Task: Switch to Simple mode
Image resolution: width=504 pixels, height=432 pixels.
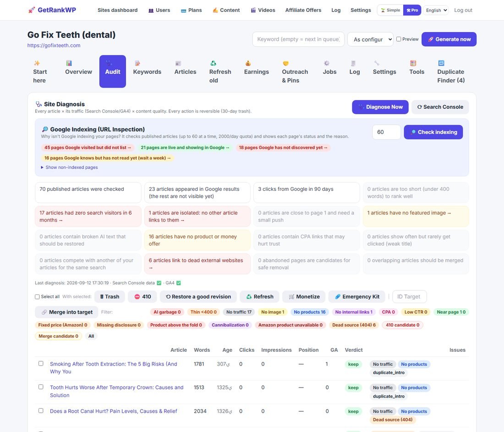Action: click(x=390, y=10)
